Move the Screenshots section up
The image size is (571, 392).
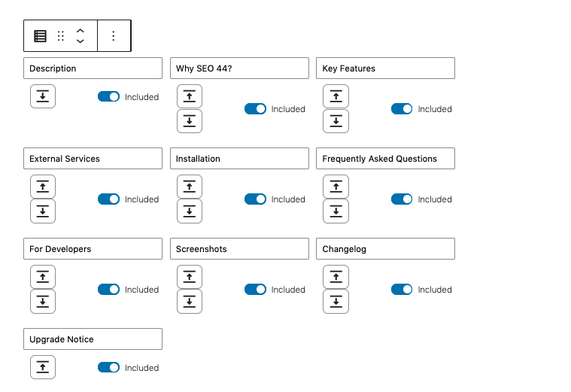pos(190,277)
